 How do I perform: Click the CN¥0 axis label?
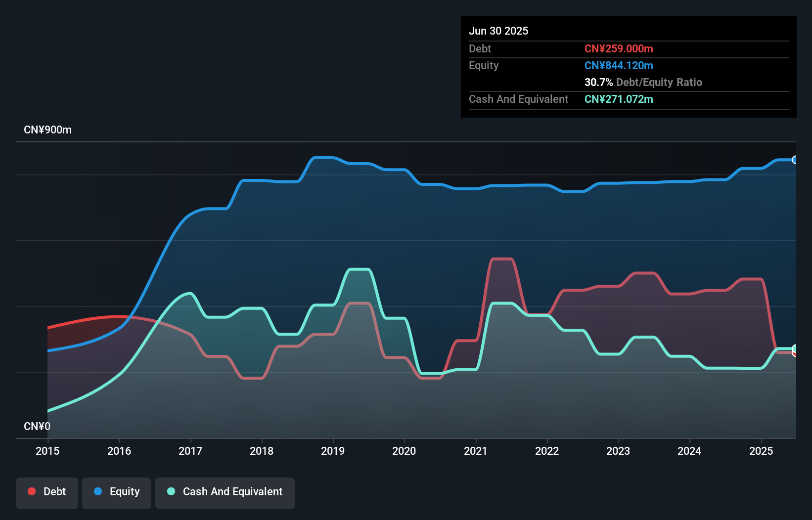tap(37, 426)
